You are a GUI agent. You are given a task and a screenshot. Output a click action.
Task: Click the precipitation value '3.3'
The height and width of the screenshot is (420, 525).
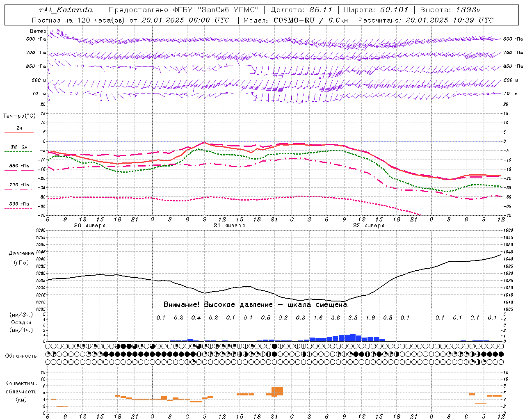pos(353,317)
